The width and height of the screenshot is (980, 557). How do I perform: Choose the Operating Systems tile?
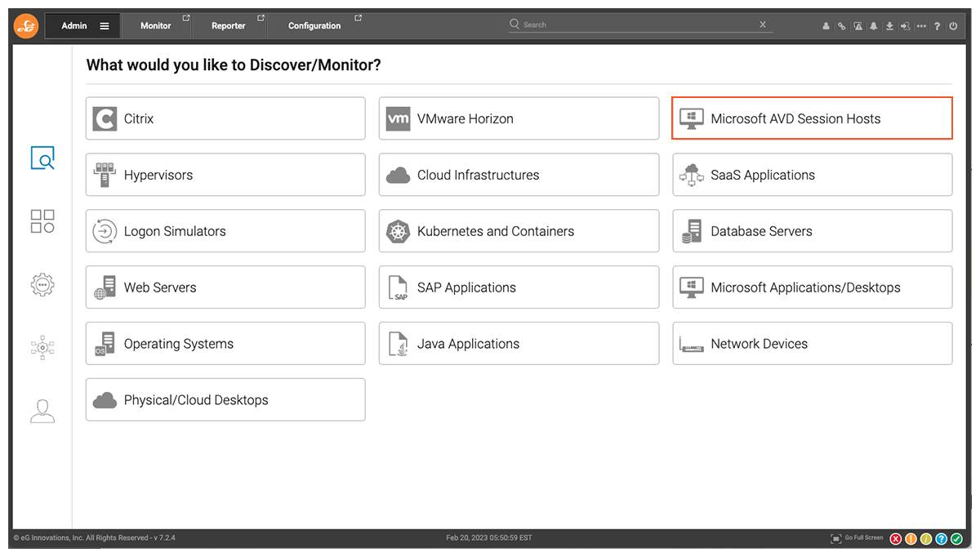[x=225, y=344]
